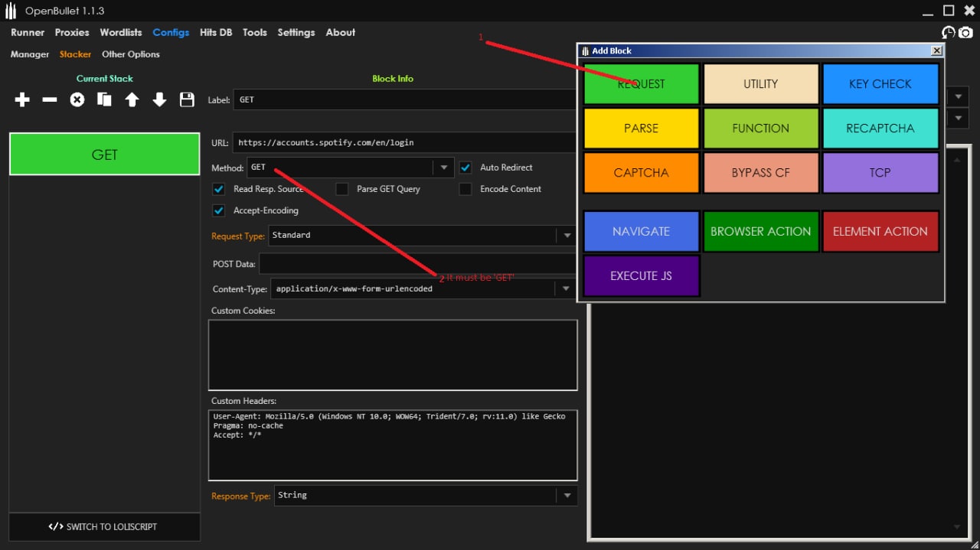Toggle the Auto Redirect checkbox
The width and height of the screenshot is (980, 550).
(465, 168)
